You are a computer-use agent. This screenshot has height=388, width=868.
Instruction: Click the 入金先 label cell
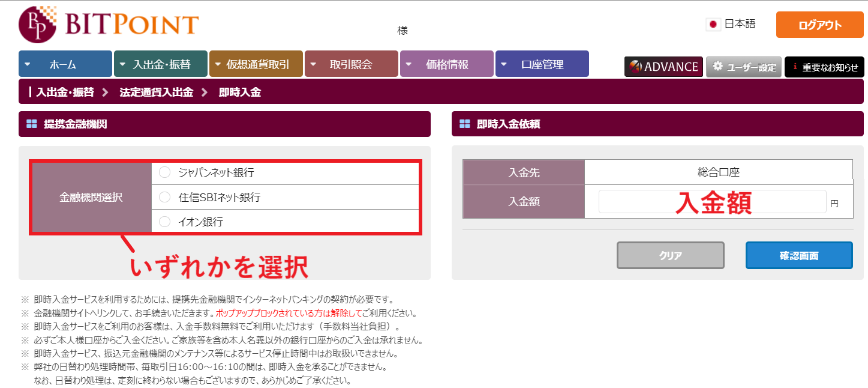click(x=524, y=172)
